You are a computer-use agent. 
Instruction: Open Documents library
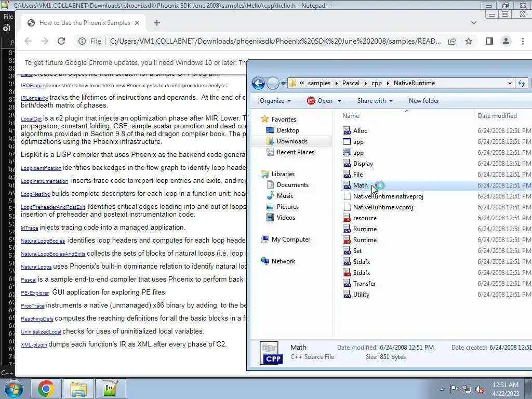click(292, 185)
